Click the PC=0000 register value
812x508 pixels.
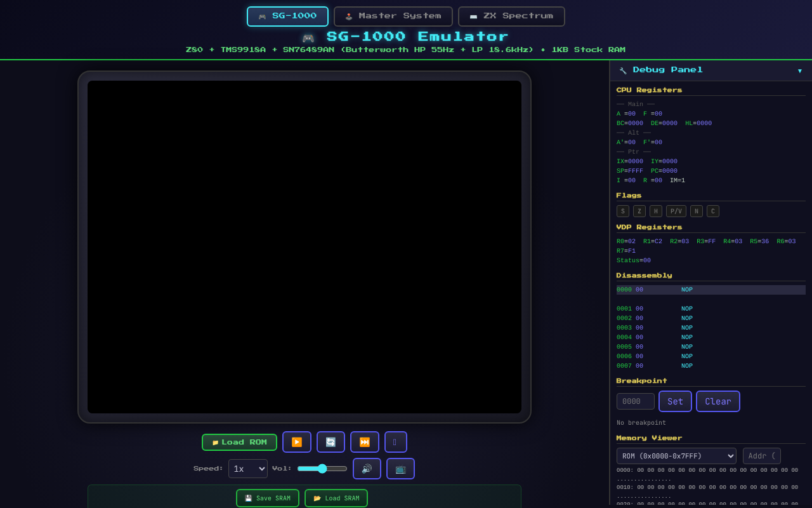coord(664,171)
